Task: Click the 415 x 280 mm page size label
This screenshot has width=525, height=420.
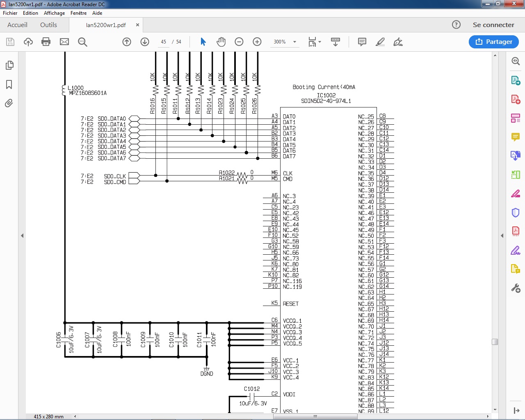Action: (48, 417)
